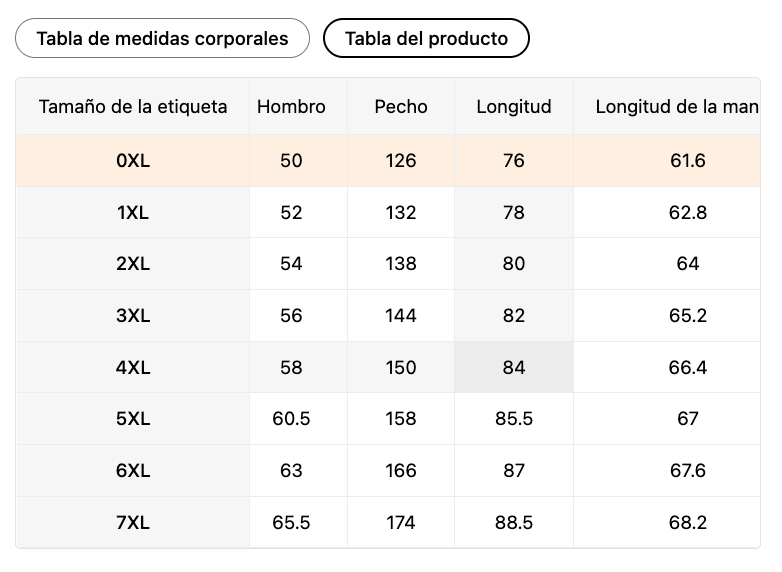Viewport: 782px width, 572px height.
Task: Click the 126 chest value for 0XL
Action: coord(401,160)
